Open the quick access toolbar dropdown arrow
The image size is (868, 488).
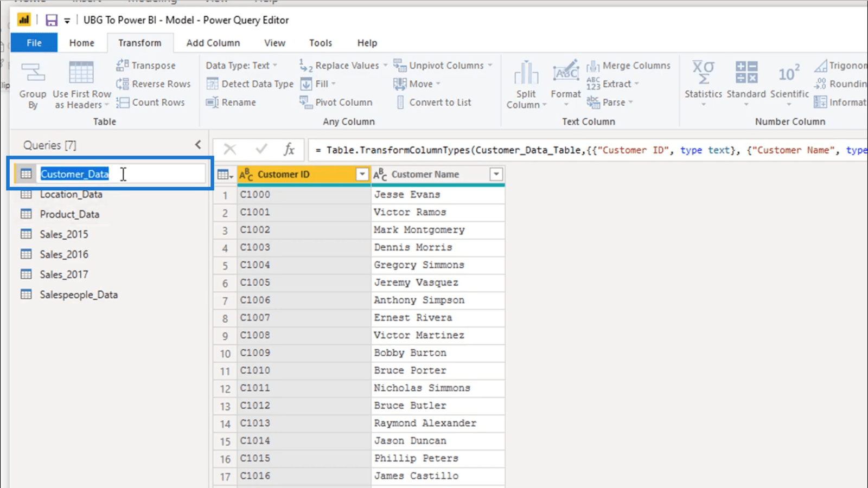pyautogui.click(x=67, y=21)
